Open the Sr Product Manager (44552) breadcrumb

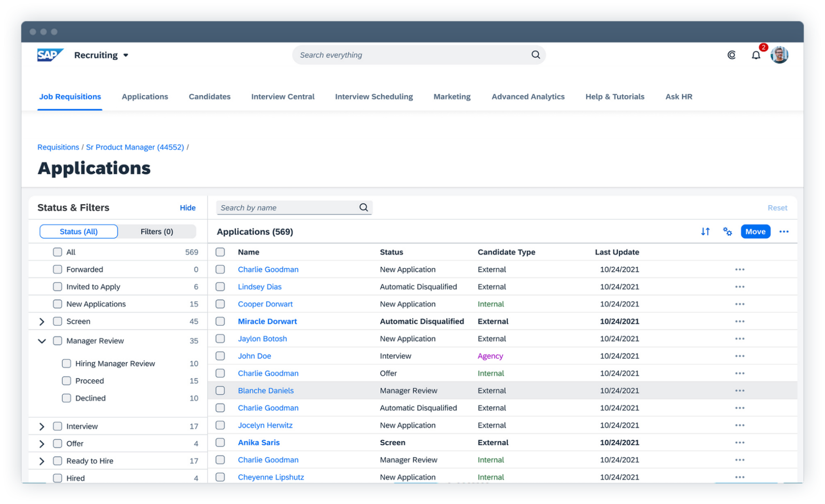[x=135, y=147]
